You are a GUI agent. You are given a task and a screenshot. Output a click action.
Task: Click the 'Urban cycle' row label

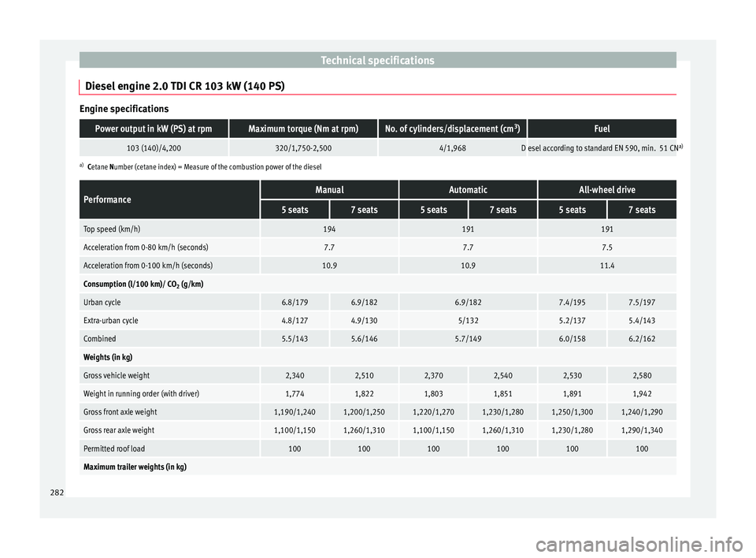(x=102, y=302)
